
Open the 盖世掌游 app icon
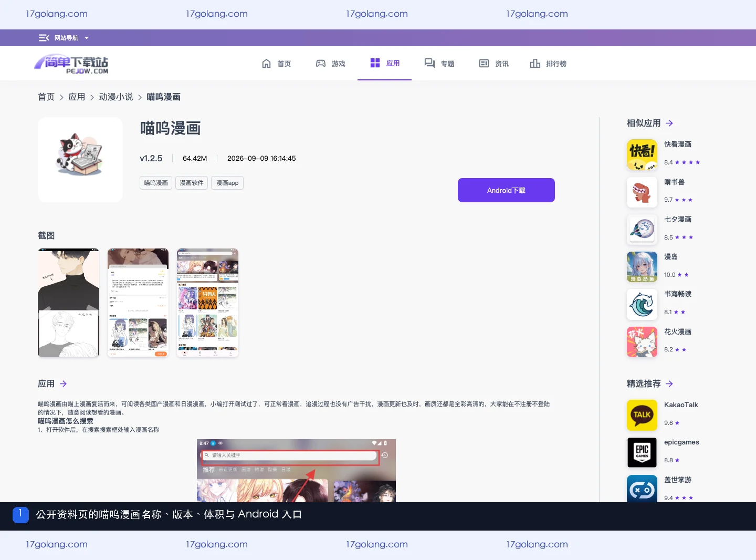pyautogui.click(x=642, y=489)
